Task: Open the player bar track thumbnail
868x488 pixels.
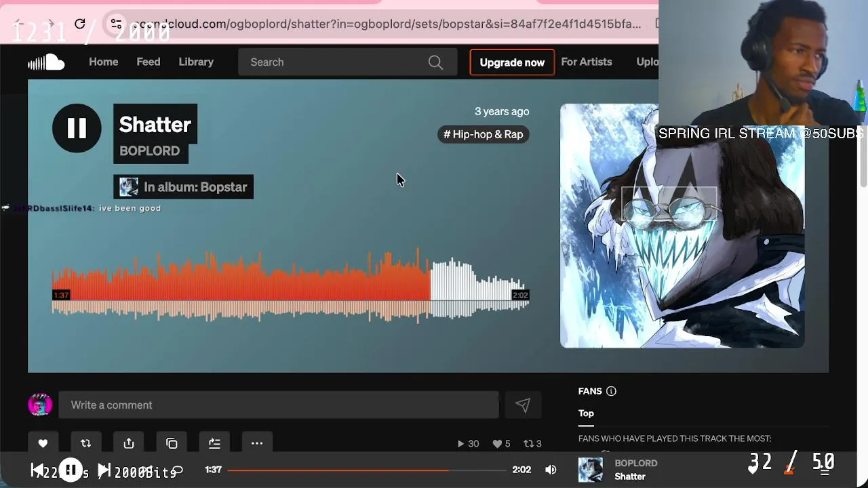Action: click(590, 470)
